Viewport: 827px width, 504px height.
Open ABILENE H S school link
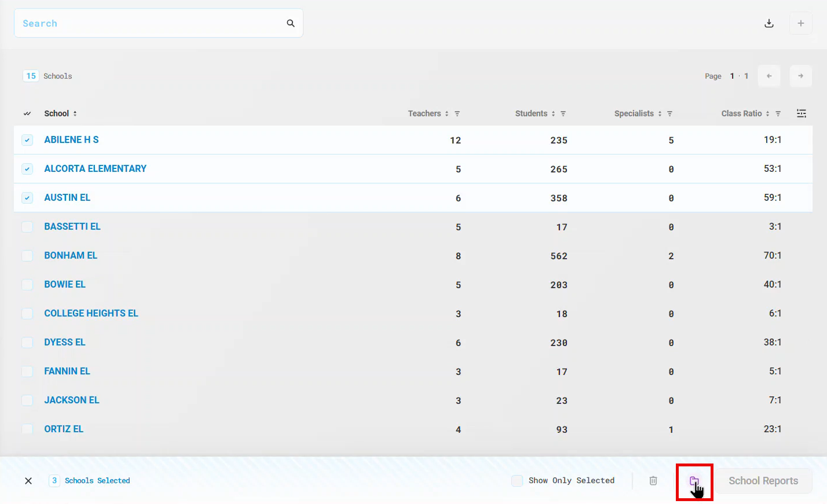pos(71,139)
